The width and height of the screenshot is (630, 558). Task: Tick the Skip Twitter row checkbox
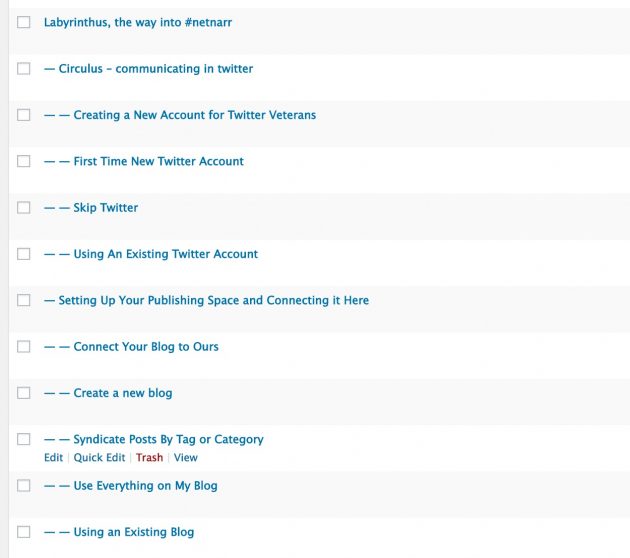[x=24, y=208]
